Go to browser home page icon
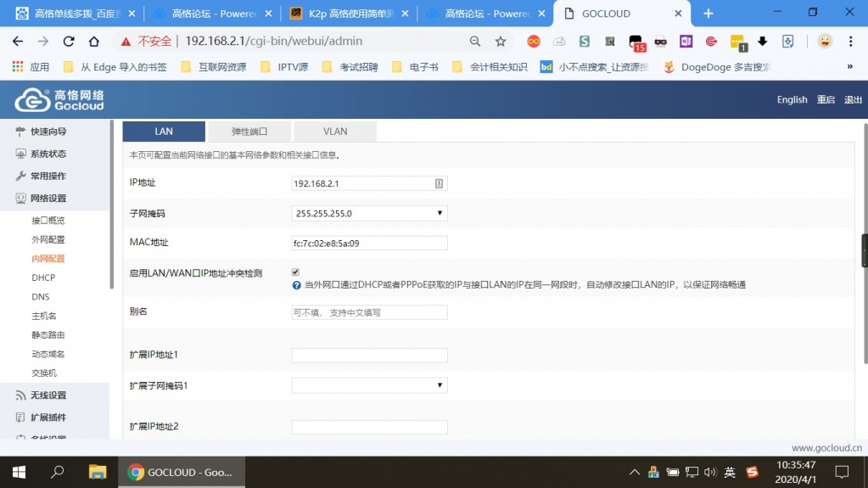868x488 pixels. 94,42
